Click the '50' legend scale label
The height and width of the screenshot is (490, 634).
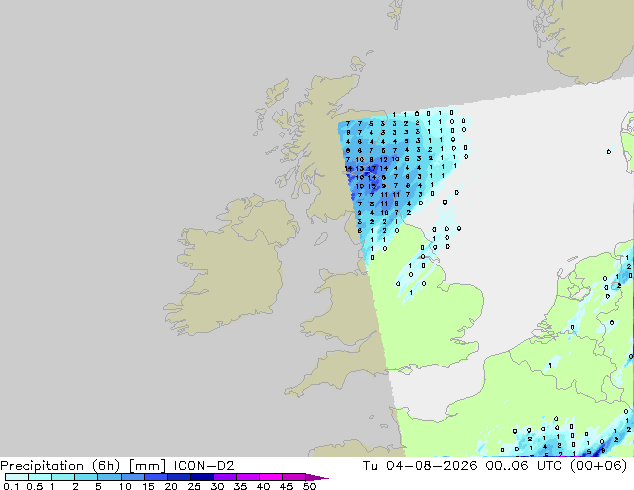pyautogui.click(x=309, y=486)
